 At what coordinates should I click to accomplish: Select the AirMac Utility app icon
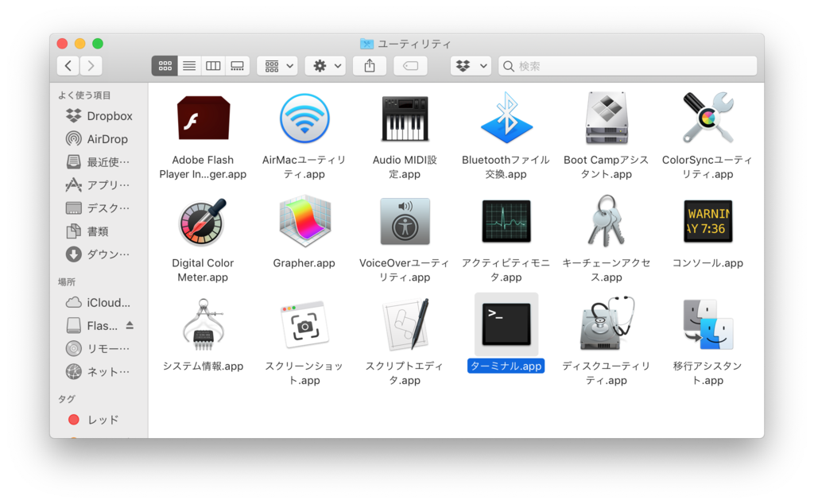click(304, 118)
